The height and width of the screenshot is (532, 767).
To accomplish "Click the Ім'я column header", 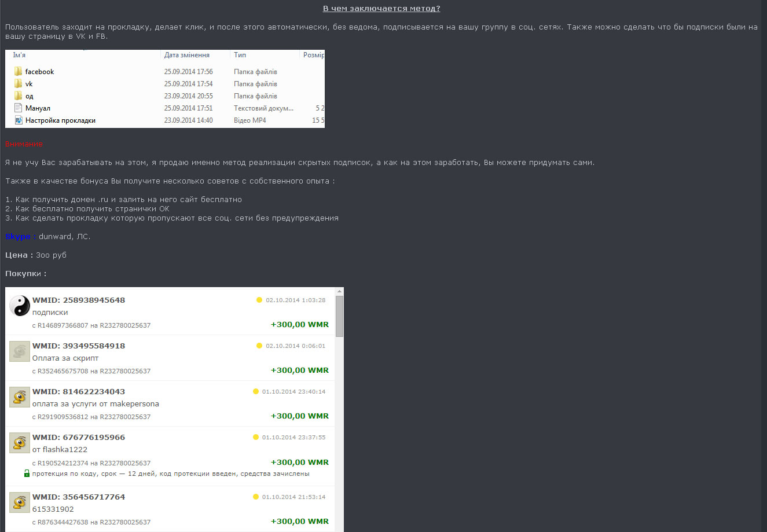I will pos(19,55).
